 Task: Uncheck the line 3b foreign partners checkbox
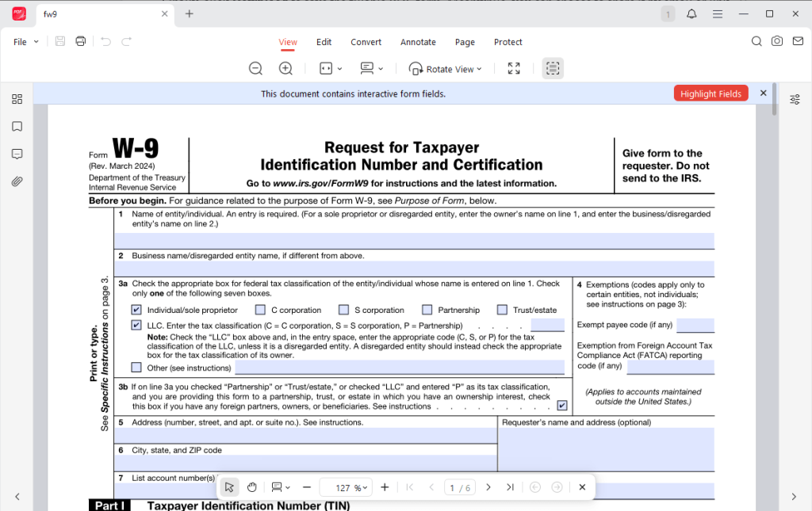point(562,406)
